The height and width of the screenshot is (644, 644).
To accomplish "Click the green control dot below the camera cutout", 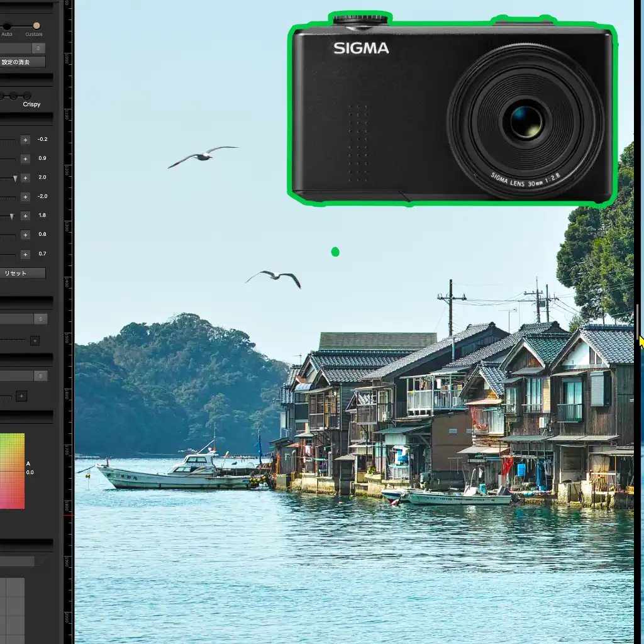I will (x=335, y=252).
